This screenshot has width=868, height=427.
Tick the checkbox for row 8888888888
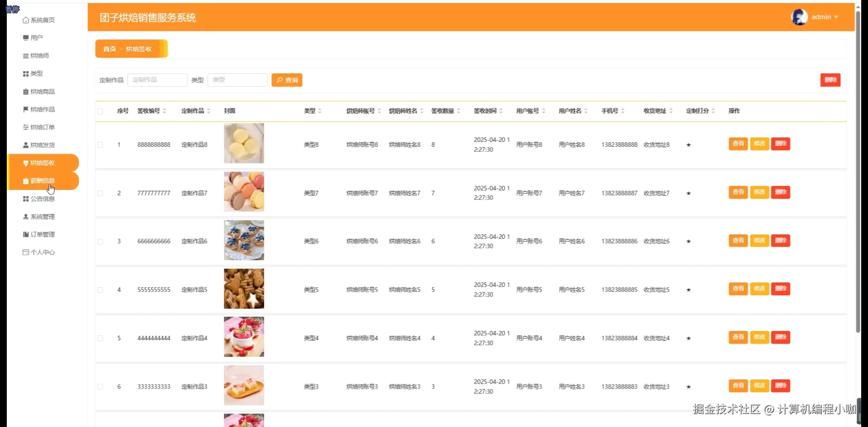click(100, 145)
